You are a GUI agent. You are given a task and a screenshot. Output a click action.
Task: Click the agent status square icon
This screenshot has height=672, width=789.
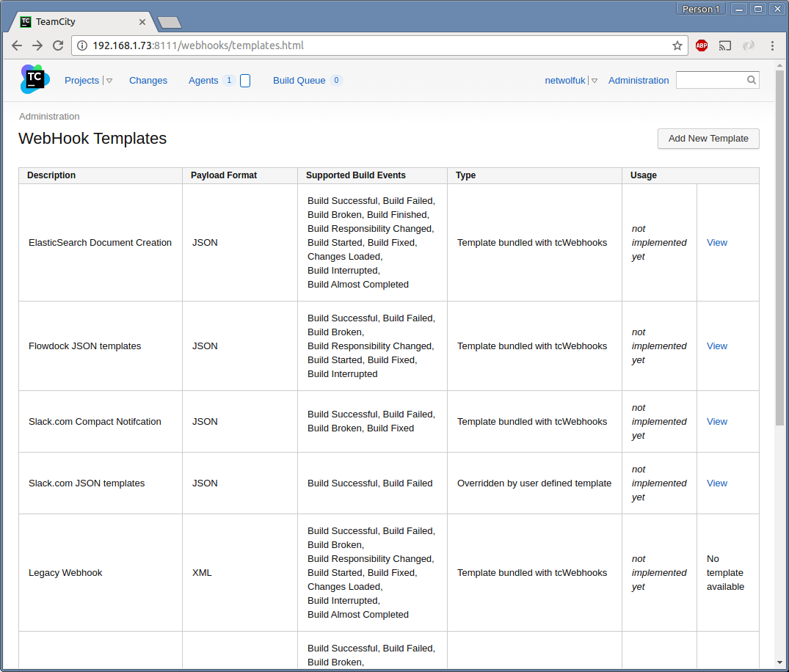pyautogui.click(x=245, y=81)
